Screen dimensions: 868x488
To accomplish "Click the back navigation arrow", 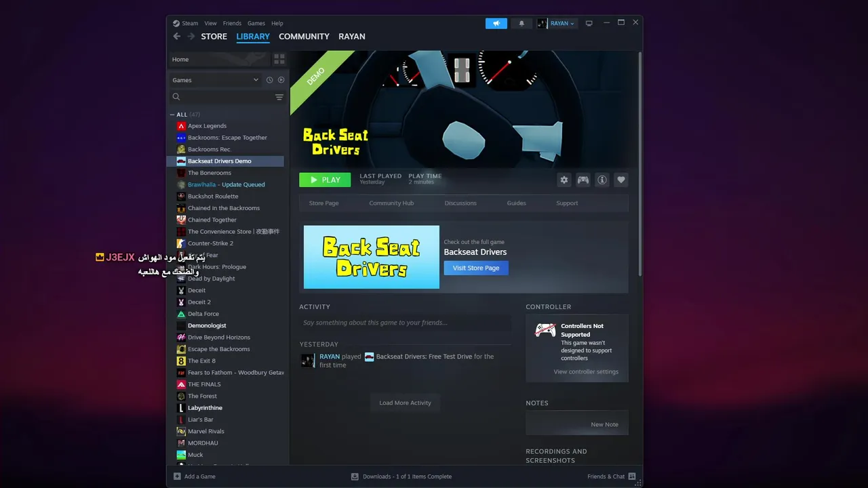I will pyautogui.click(x=177, y=37).
